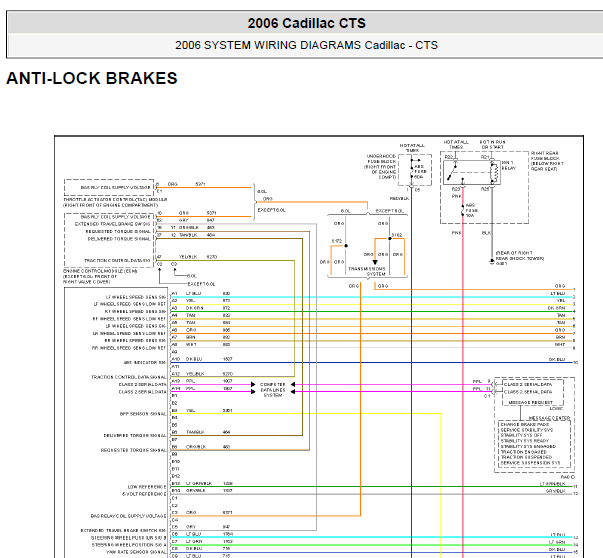Click the 'MESSAGE REQUEST' label
Viewport: 603px width, 558px height.
(530, 403)
